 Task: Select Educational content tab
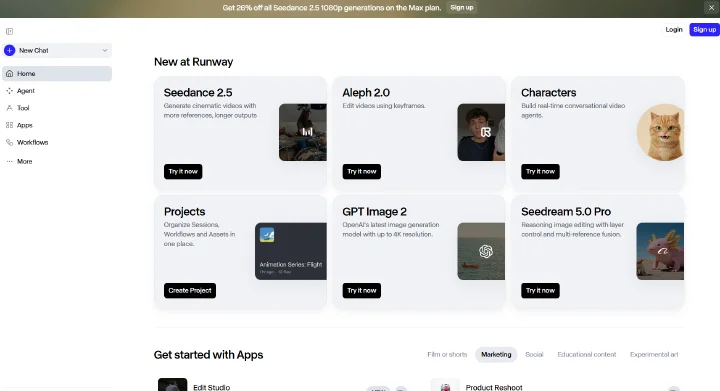pyautogui.click(x=586, y=355)
